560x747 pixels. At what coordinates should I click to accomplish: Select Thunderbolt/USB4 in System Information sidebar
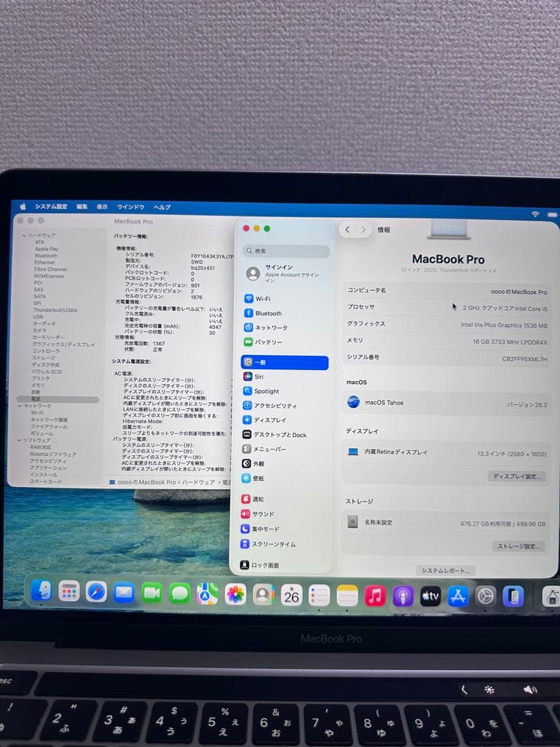pyautogui.click(x=55, y=310)
